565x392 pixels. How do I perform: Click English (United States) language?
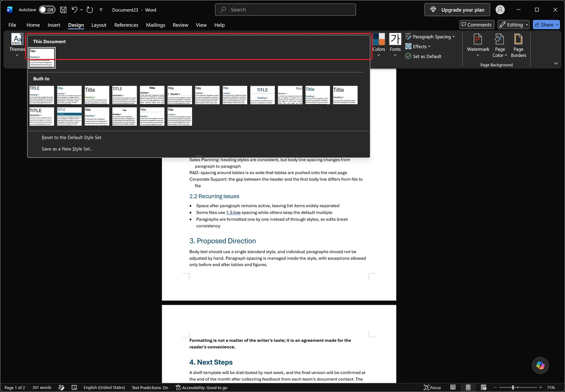pos(104,387)
